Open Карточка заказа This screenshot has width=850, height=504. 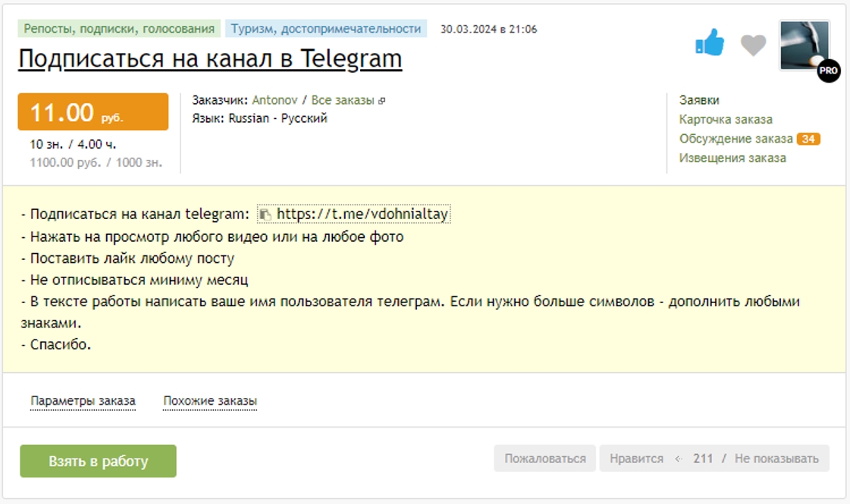pos(726,119)
